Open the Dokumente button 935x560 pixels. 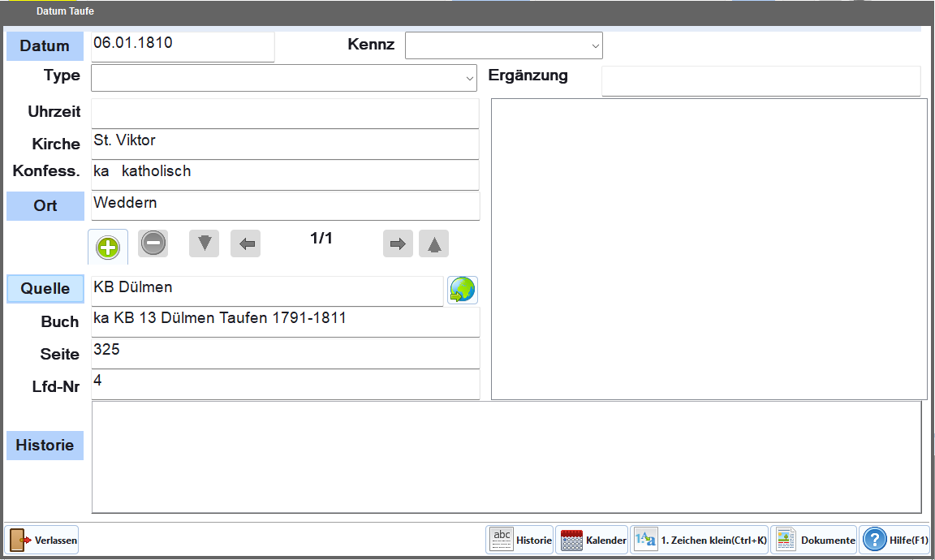pyautogui.click(x=814, y=540)
